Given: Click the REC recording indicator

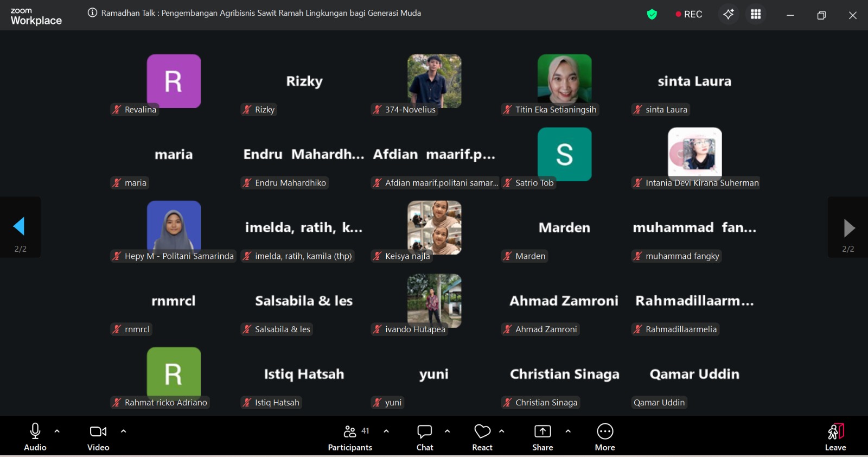Looking at the screenshot, I should click(689, 15).
